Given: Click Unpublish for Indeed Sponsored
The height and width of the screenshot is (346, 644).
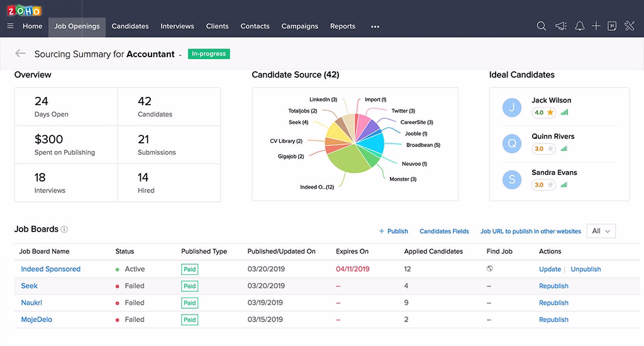Looking at the screenshot, I should [586, 269].
